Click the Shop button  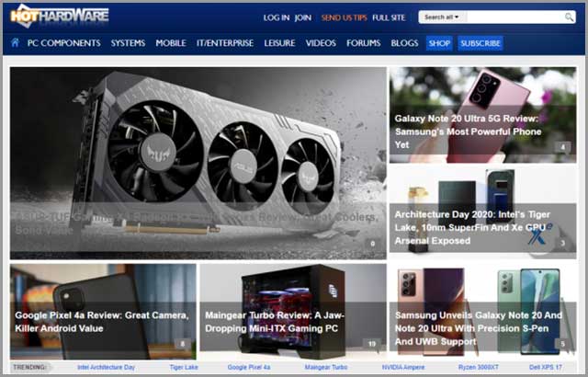click(439, 43)
